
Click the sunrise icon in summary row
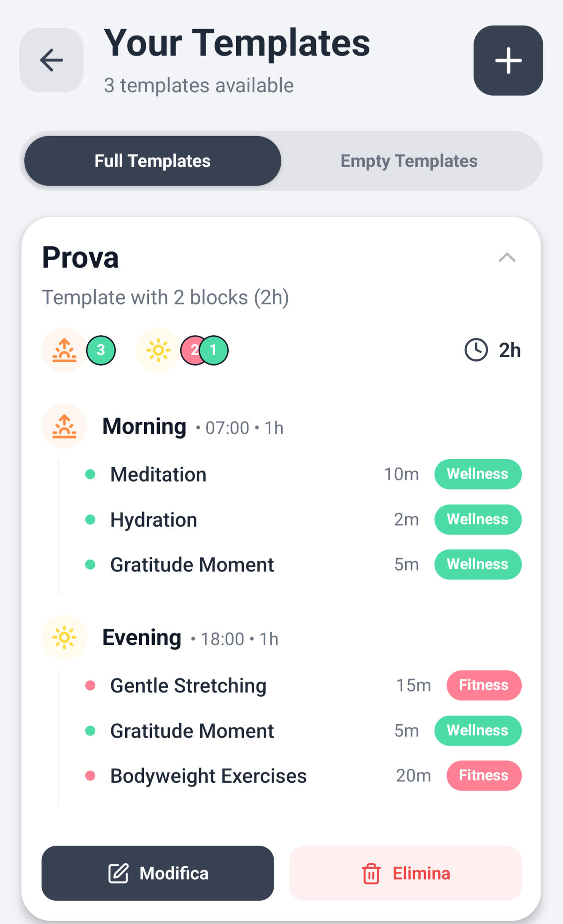(x=64, y=350)
